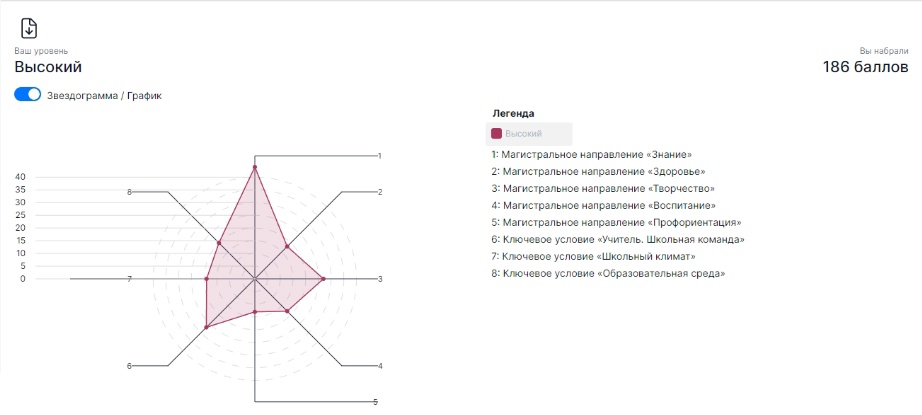The image size is (922, 415).
Task: Select legend item «Воспитание»
Action: (604, 206)
